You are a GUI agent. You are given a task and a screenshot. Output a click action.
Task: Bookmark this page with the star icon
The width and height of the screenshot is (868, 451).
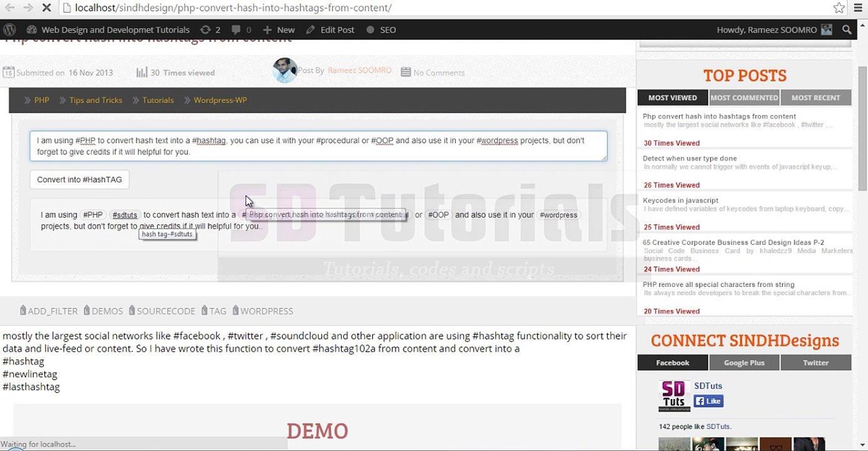(x=839, y=8)
